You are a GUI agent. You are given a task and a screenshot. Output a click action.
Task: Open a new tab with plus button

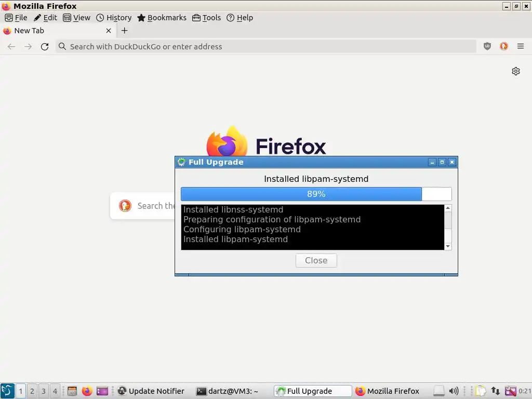point(125,31)
